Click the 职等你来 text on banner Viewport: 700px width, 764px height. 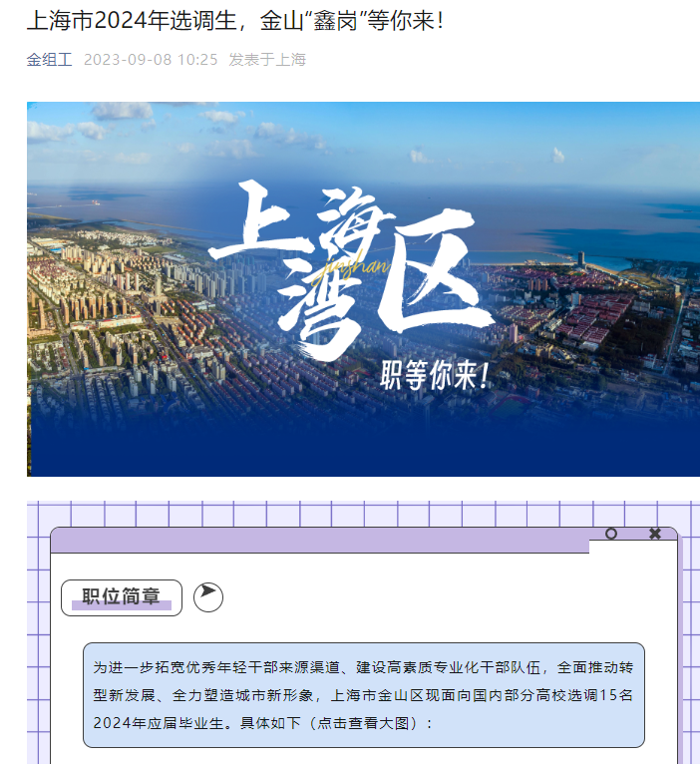434,375
